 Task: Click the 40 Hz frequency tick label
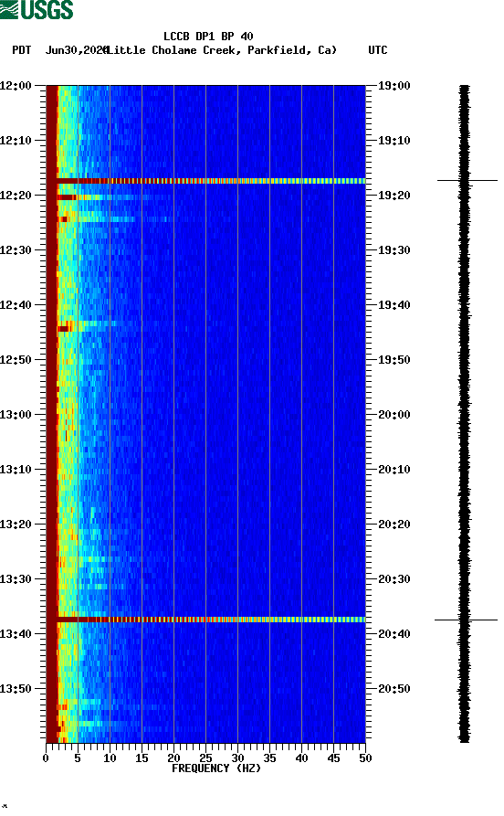coord(301,758)
